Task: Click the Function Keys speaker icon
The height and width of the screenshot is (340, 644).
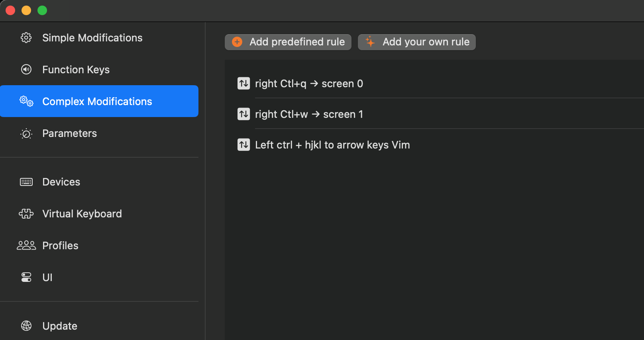Action: pyautogui.click(x=26, y=70)
